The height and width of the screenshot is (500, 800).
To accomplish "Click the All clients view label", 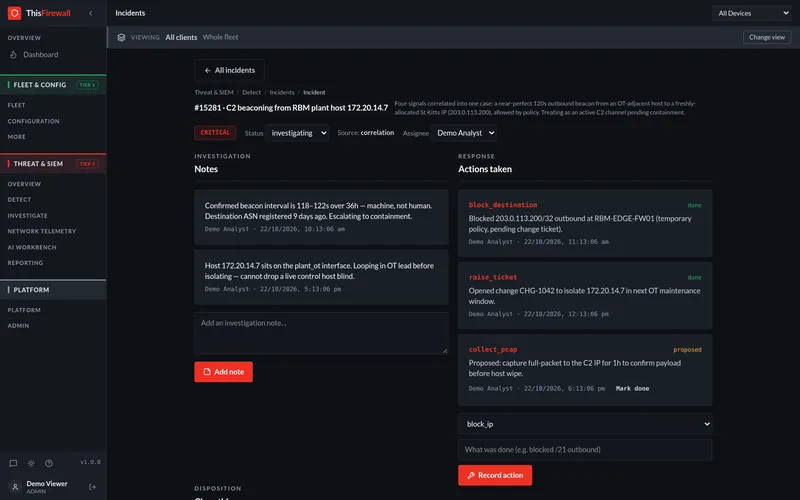I will (181, 37).
